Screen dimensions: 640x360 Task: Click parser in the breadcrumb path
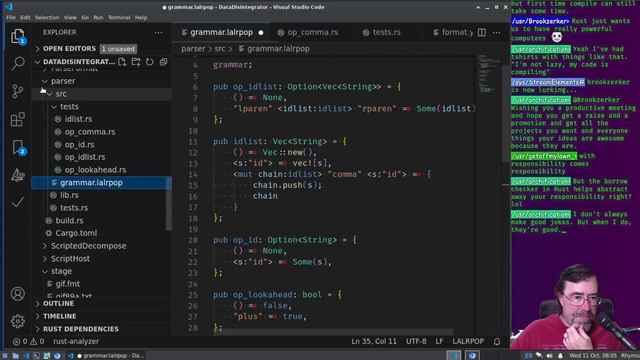(x=193, y=49)
